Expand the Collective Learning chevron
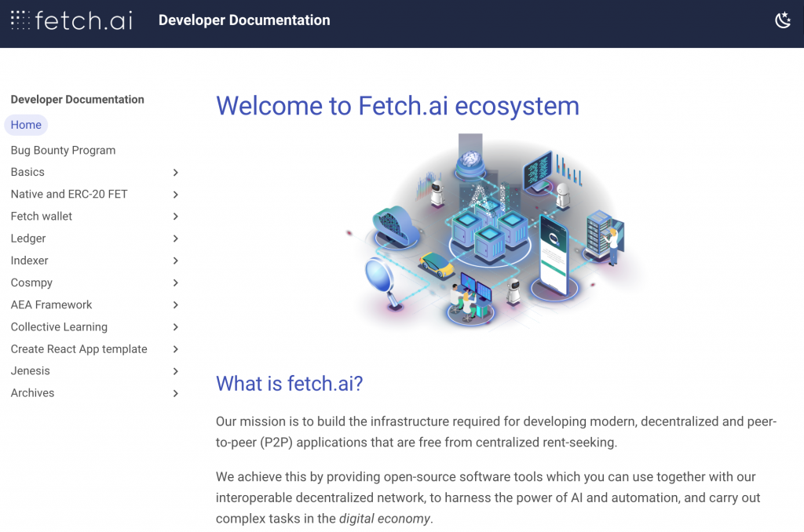This screenshot has height=532, width=804. (x=175, y=326)
